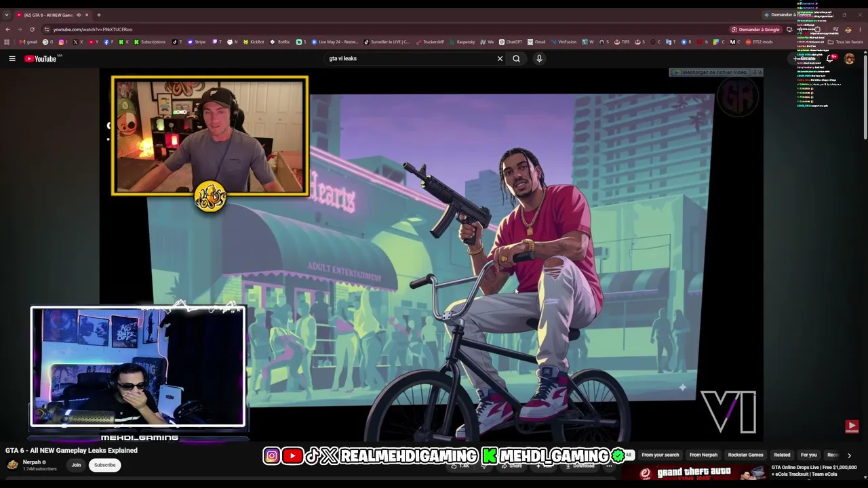The width and height of the screenshot is (868, 488).
Task: Click the YouTube search magnifier button
Action: [517, 59]
